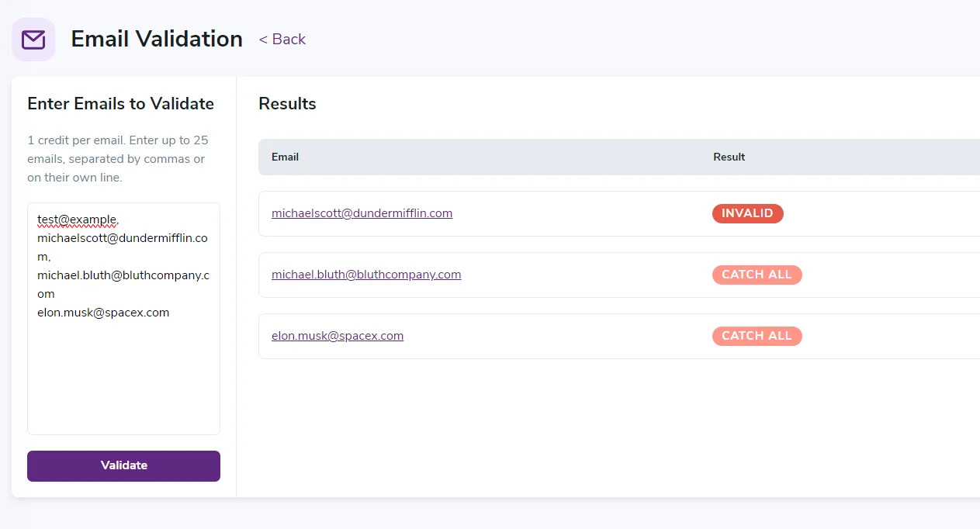Screen dimensions: 980x529
Task: Click the Email Validation page title
Action: point(157,39)
